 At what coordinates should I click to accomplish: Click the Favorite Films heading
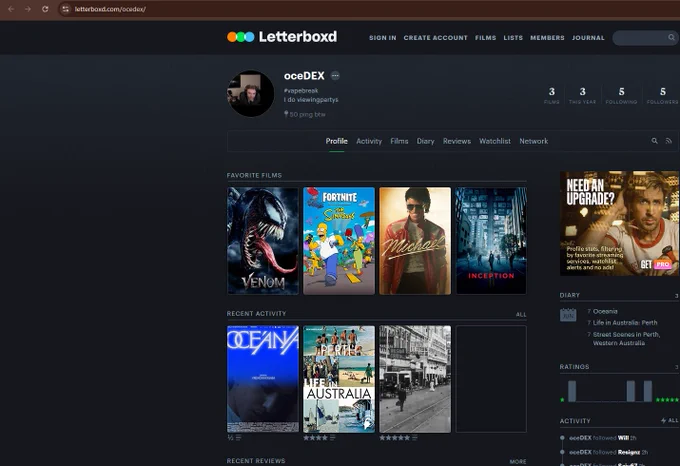[x=254, y=175]
